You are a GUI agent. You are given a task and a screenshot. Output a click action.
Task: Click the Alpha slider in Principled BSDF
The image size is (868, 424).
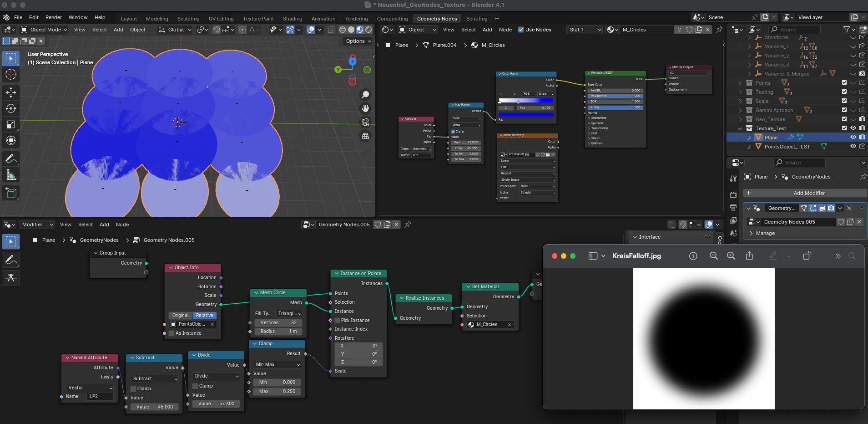[615, 107]
